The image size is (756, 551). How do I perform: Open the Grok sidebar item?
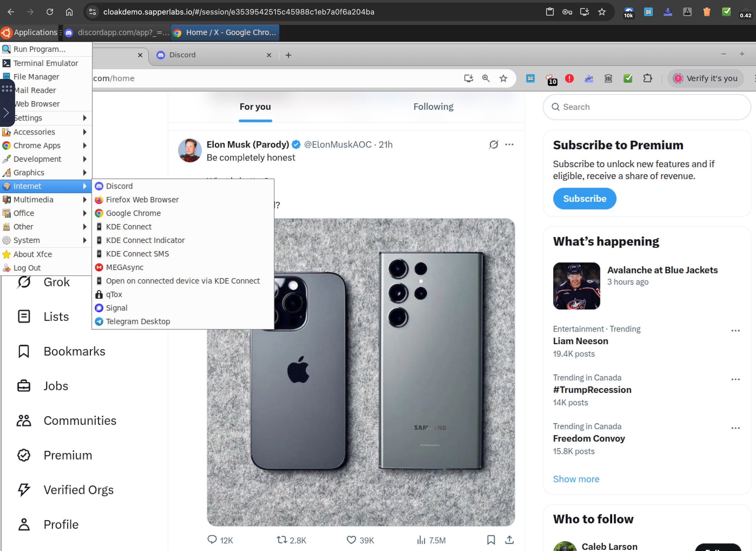pos(43,282)
